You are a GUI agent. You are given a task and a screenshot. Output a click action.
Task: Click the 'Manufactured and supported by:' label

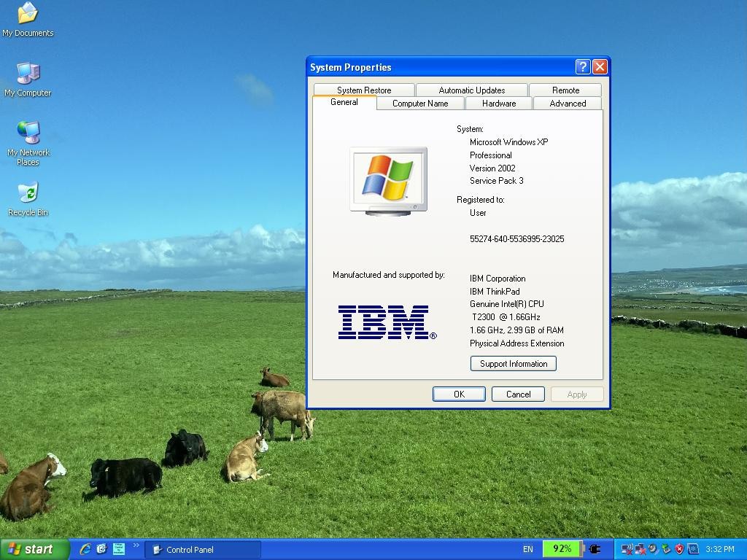(388, 275)
